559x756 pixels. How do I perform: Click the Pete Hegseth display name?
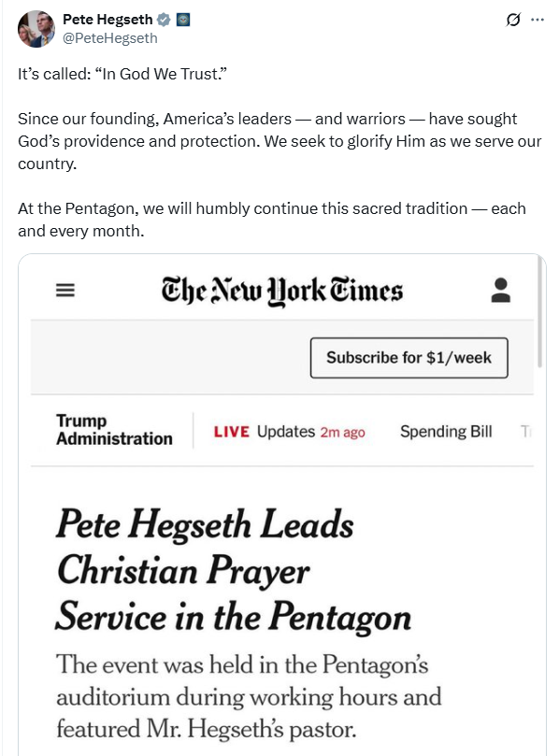[x=107, y=20]
